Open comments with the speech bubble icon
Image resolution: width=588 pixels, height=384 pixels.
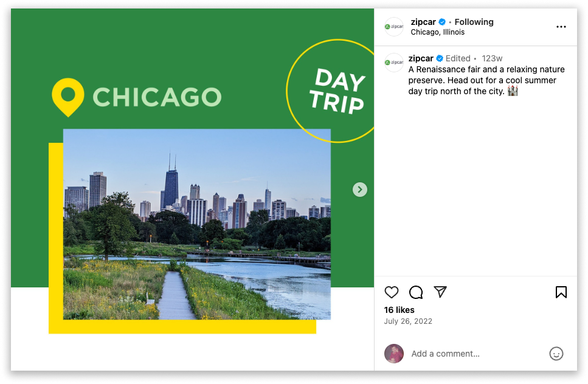tap(416, 292)
